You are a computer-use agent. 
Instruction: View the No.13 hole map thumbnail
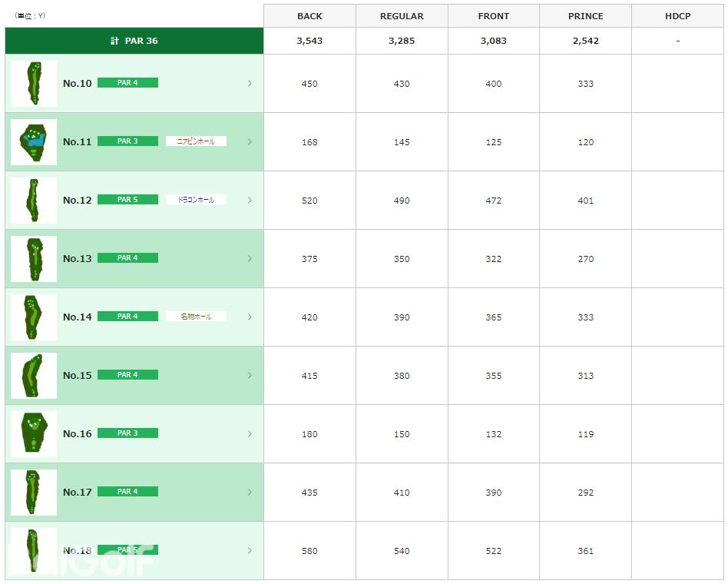coord(34,258)
